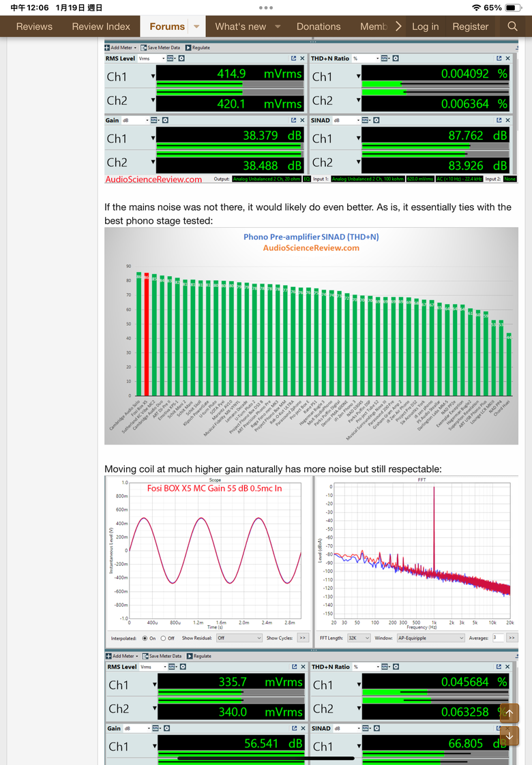The width and height of the screenshot is (532, 765).
Task: Open the Review Index page
Action: tap(101, 27)
